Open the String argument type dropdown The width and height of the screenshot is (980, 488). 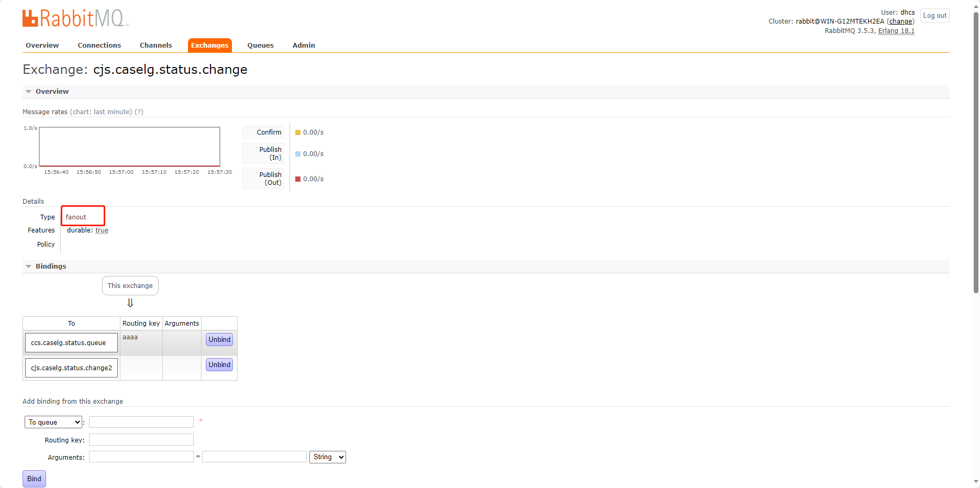pos(328,457)
